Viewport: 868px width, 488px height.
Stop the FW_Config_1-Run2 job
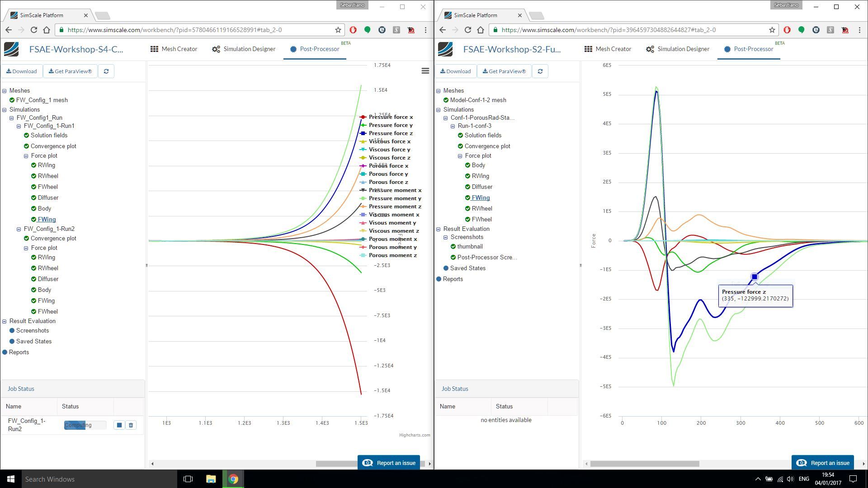(119, 425)
